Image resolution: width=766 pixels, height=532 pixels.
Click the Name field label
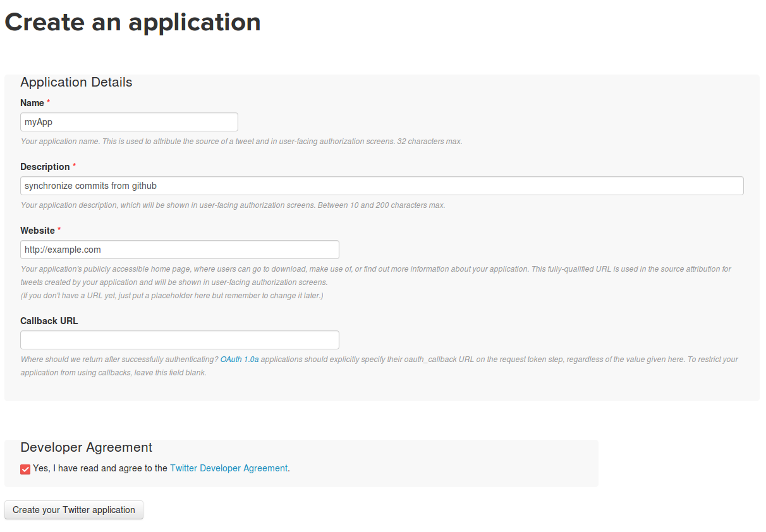32,103
